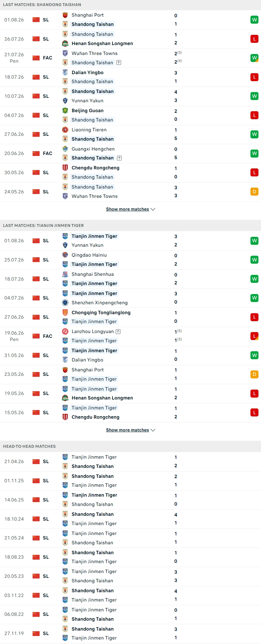Click the loss badge for 15.05.26 Chengdu match
261x644 pixels.
click(254, 413)
